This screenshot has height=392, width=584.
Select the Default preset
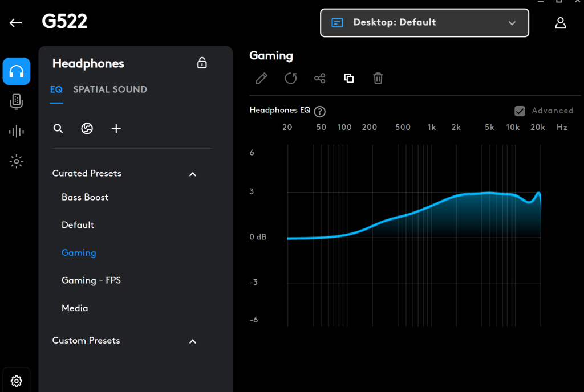tap(78, 225)
